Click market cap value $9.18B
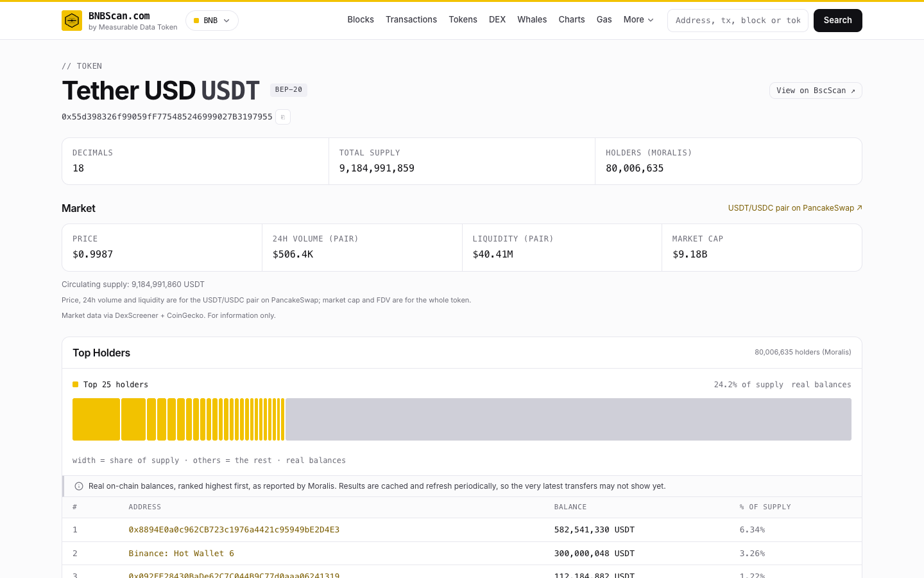The width and height of the screenshot is (924, 578). (690, 254)
